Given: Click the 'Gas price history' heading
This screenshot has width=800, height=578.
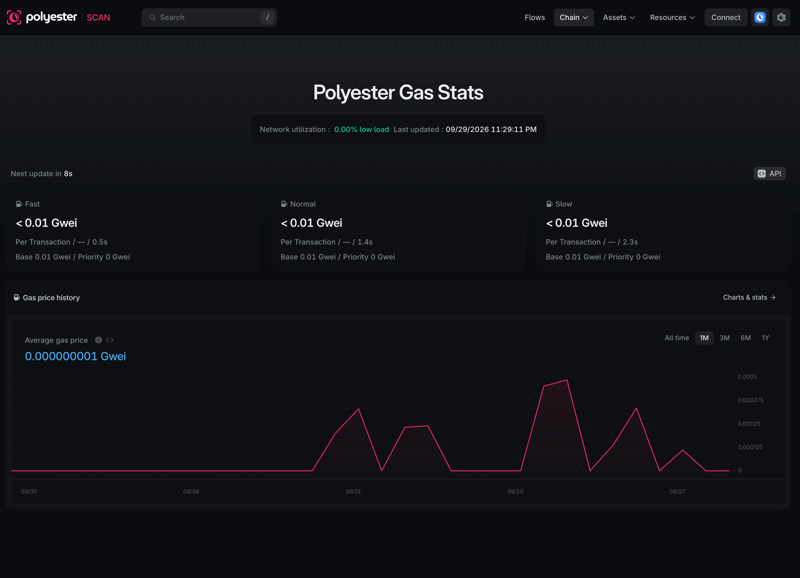Looking at the screenshot, I should coord(51,298).
